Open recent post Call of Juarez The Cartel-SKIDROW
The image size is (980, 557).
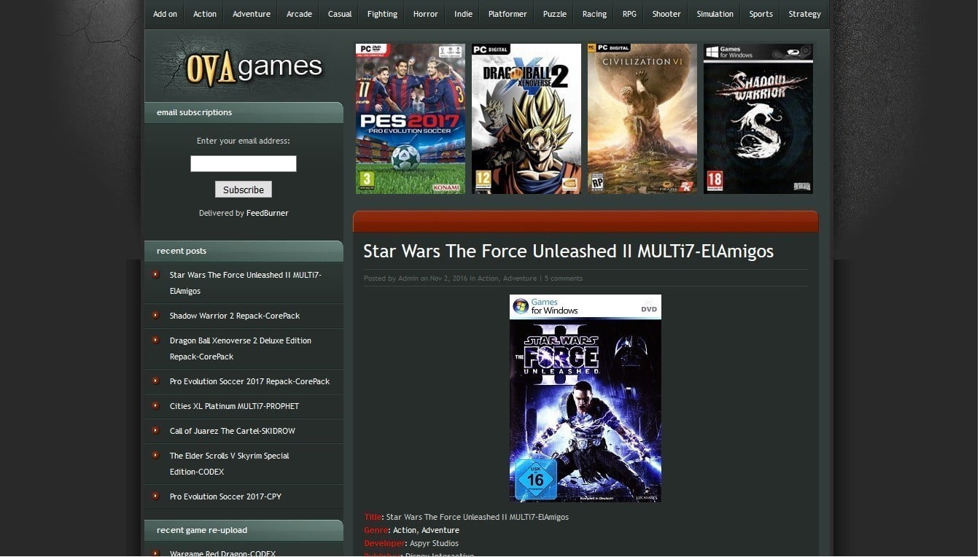(233, 431)
